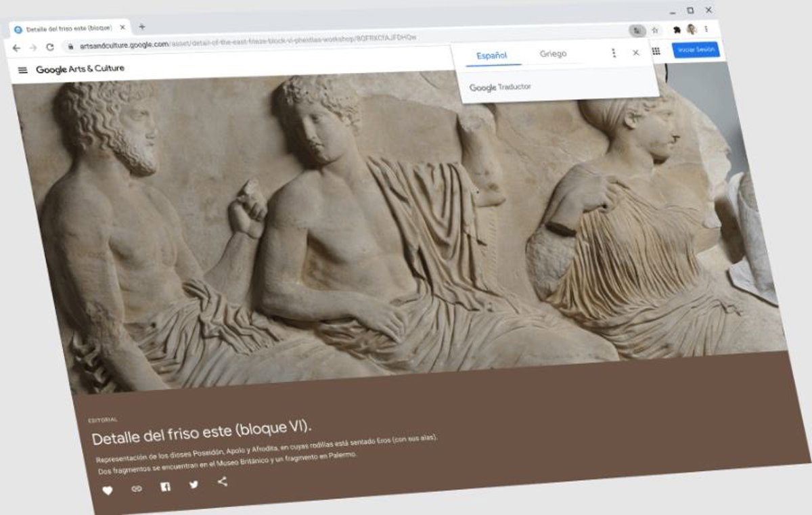The height and width of the screenshot is (515, 812).
Task: Open the Extensions puzzle icon
Action: [676, 30]
